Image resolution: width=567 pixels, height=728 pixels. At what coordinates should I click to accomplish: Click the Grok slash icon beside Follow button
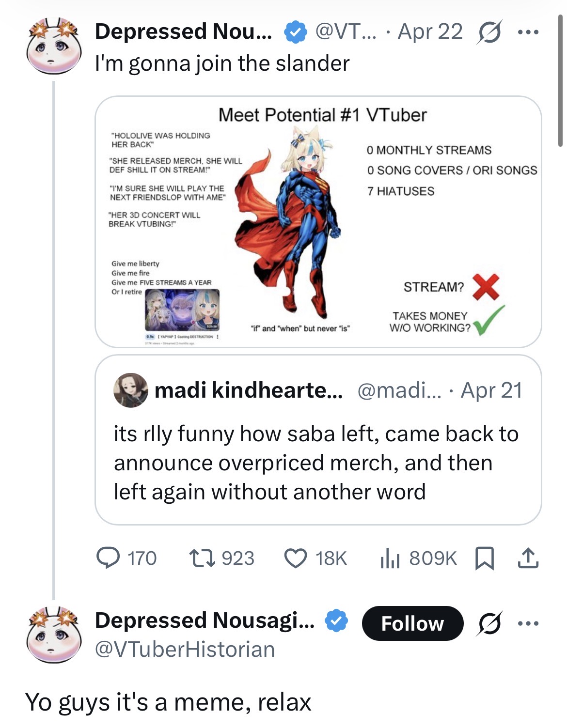tap(489, 623)
